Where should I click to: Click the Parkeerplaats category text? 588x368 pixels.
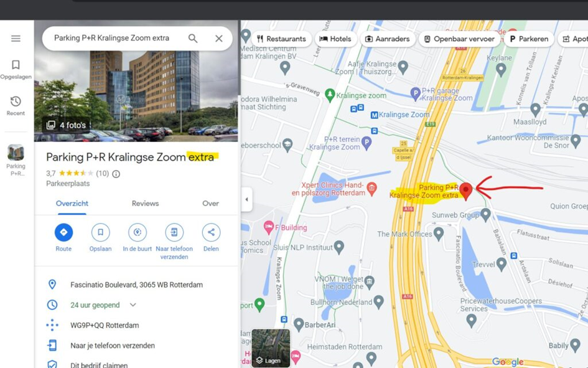[68, 184]
